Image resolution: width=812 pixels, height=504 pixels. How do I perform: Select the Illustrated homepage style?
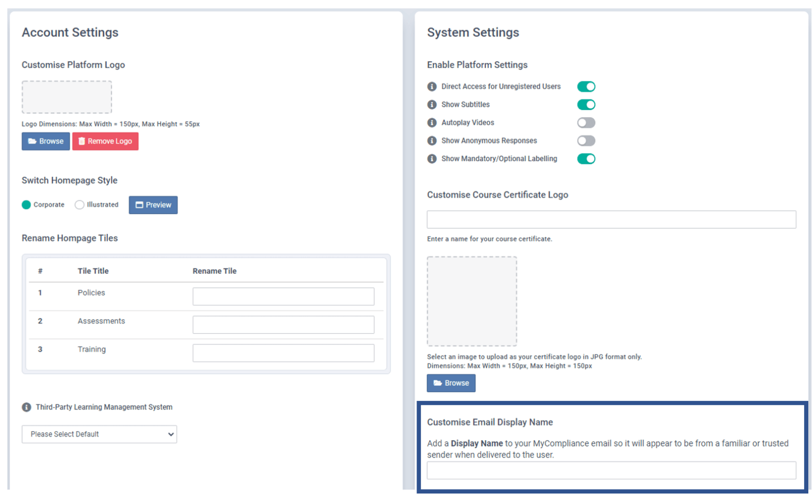[79, 204]
